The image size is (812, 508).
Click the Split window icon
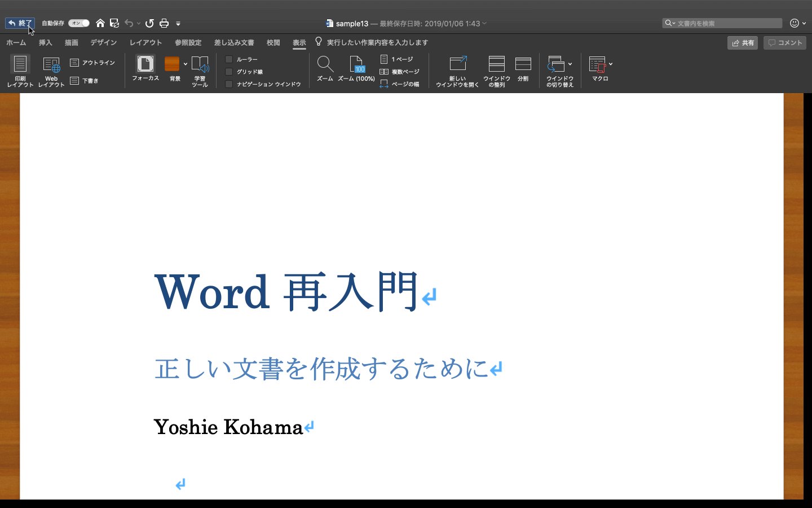(x=523, y=64)
